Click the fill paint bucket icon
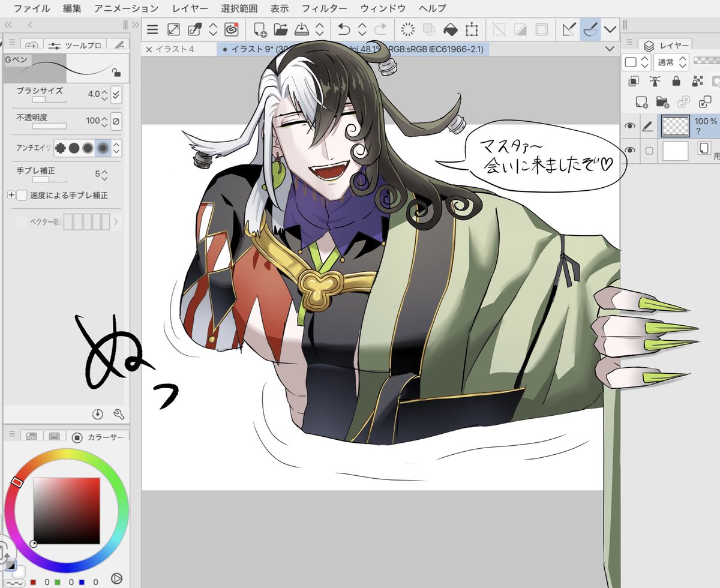The height and width of the screenshot is (588, 720). [450, 29]
